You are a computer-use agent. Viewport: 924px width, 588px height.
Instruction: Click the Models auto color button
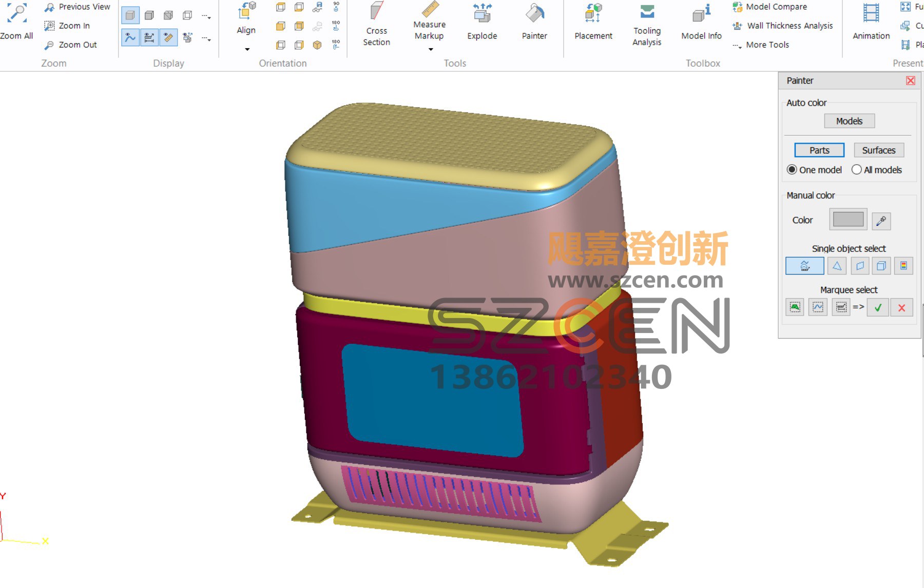(x=849, y=121)
